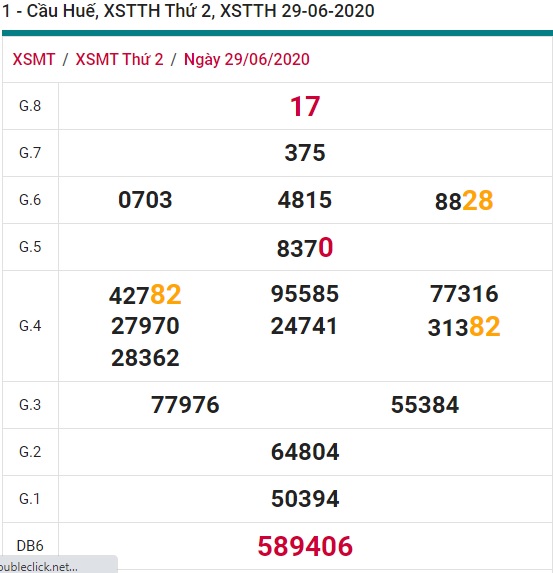Select the G.6 number 0703
553x573 pixels.
coord(145,200)
